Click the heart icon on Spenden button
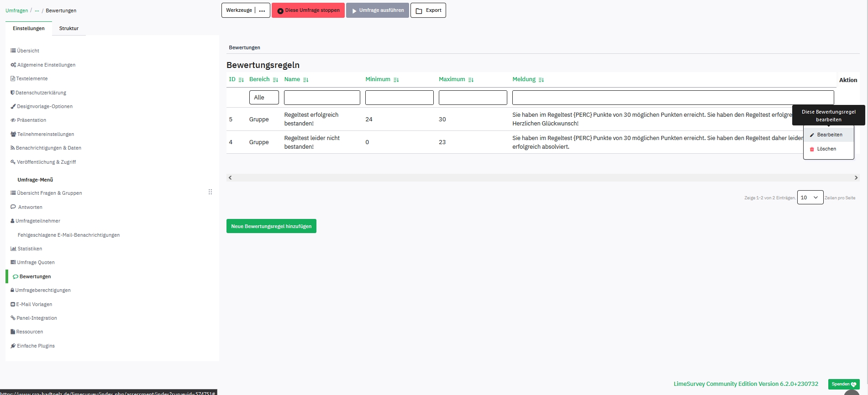868x395 pixels. 853,385
